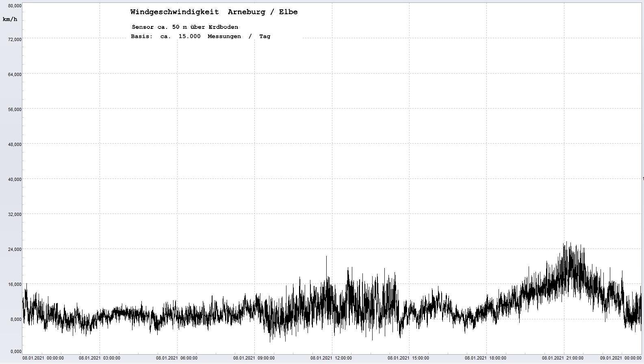This screenshot has width=644, height=364.
Task: Click the 09.01.2021 00:00:00 time label
Action: point(621,358)
